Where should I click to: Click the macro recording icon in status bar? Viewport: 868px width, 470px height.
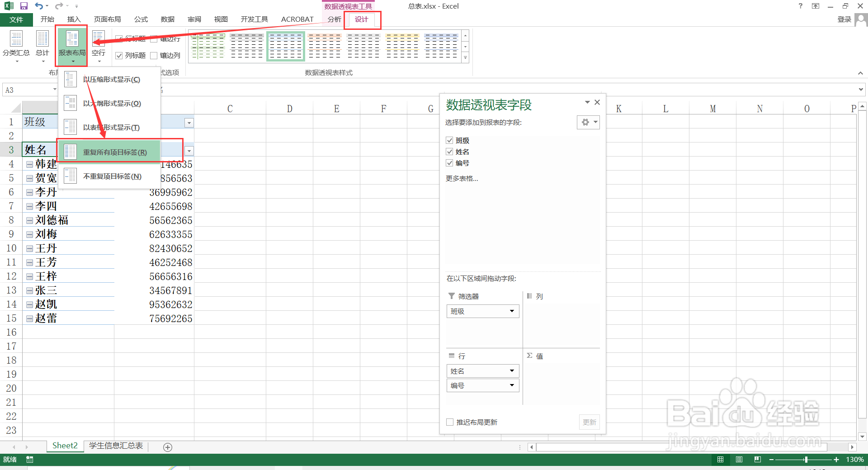[30, 460]
